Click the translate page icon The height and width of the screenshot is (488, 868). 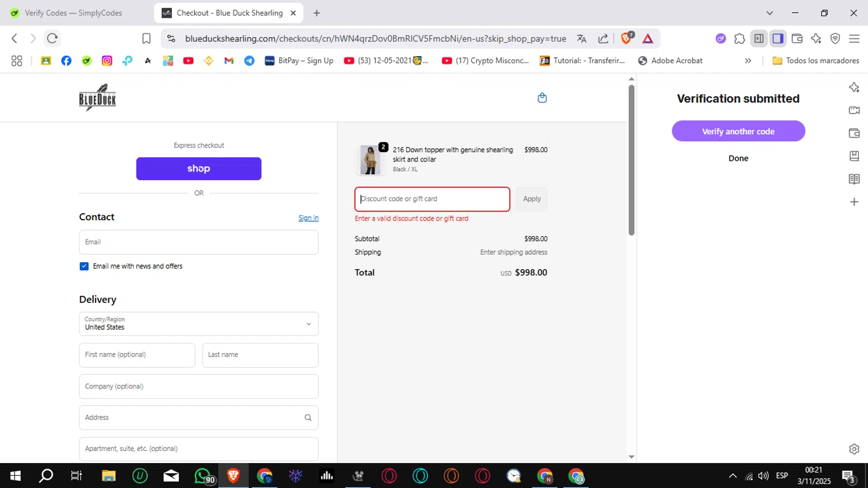point(582,38)
